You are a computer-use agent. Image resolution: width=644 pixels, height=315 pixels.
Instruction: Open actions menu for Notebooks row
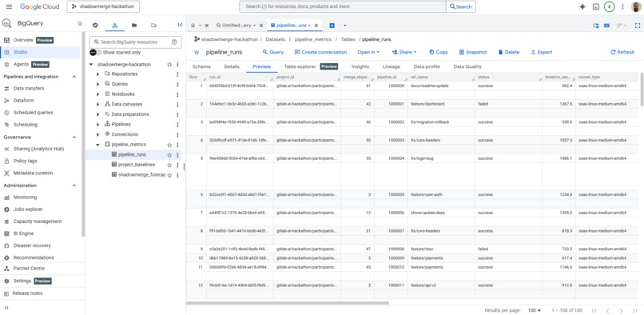click(x=177, y=94)
